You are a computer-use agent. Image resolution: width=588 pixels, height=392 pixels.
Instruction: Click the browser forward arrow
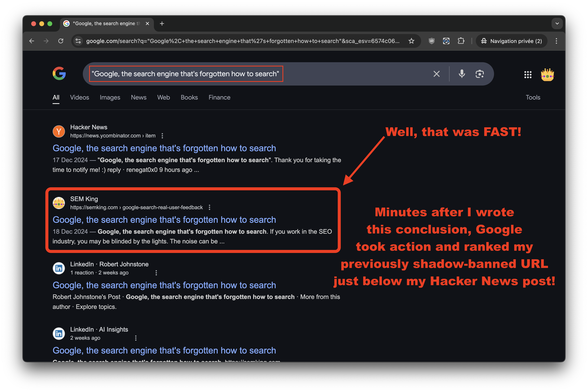(46, 41)
